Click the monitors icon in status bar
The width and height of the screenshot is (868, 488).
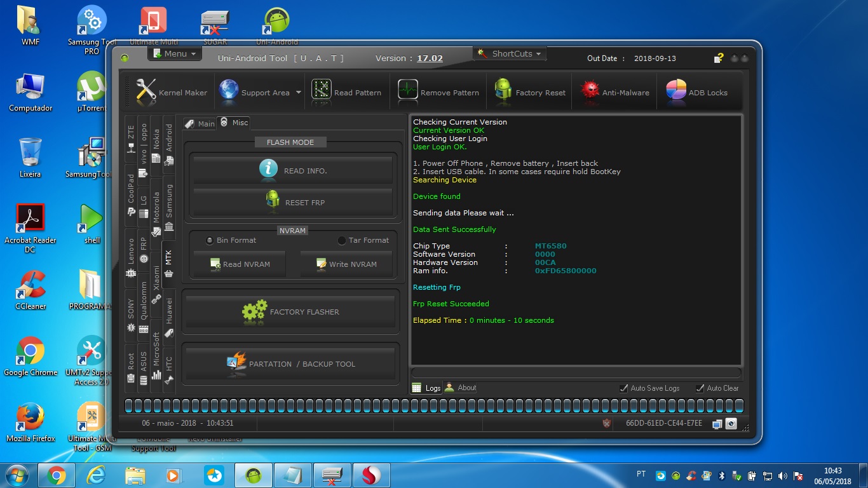click(x=717, y=424)
